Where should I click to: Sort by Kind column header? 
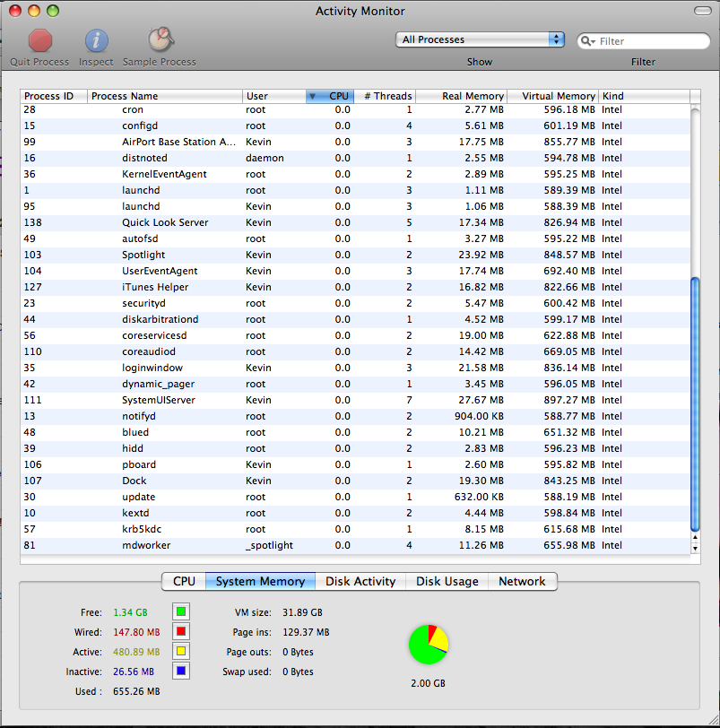pos(645,96)
